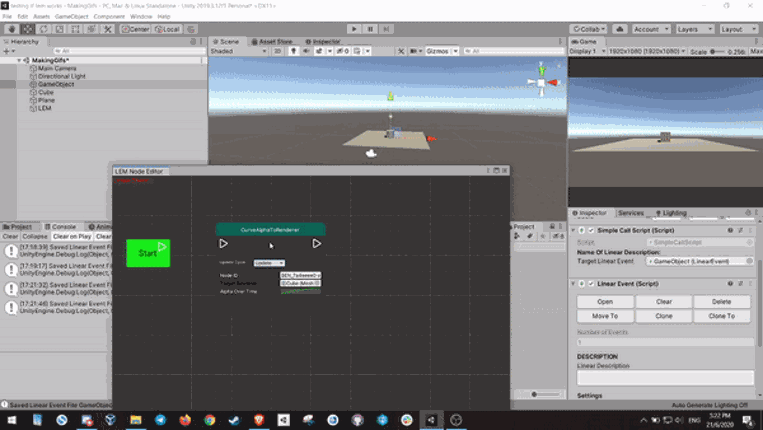
Task: Click the Alpha Over Time curve field
Action: point(301,291)
